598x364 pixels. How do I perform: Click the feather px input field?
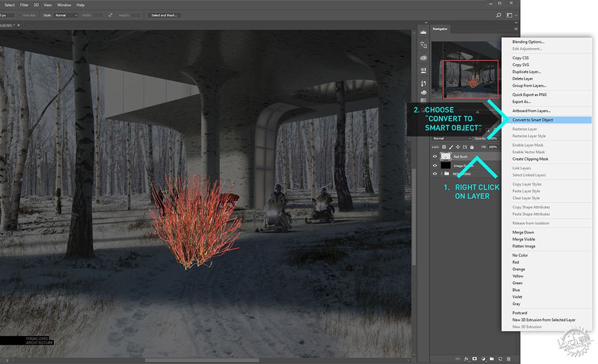pyautogui.click(x=7, y=16)
